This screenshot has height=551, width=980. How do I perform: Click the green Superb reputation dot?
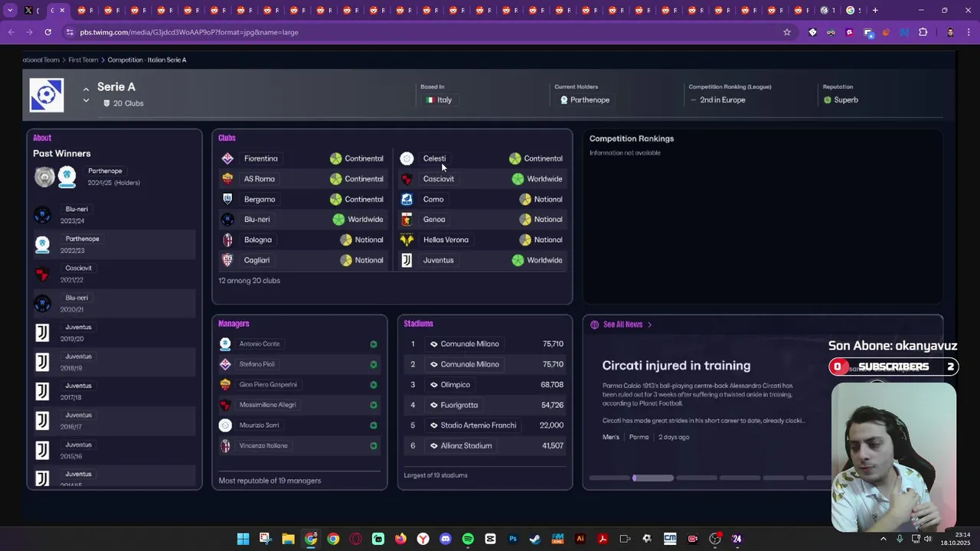827,100
